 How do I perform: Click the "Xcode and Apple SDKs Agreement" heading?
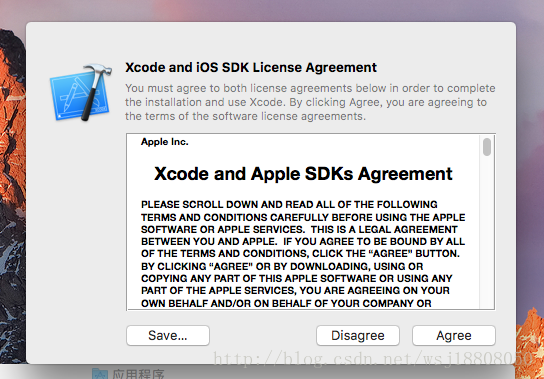pos(303,174)
